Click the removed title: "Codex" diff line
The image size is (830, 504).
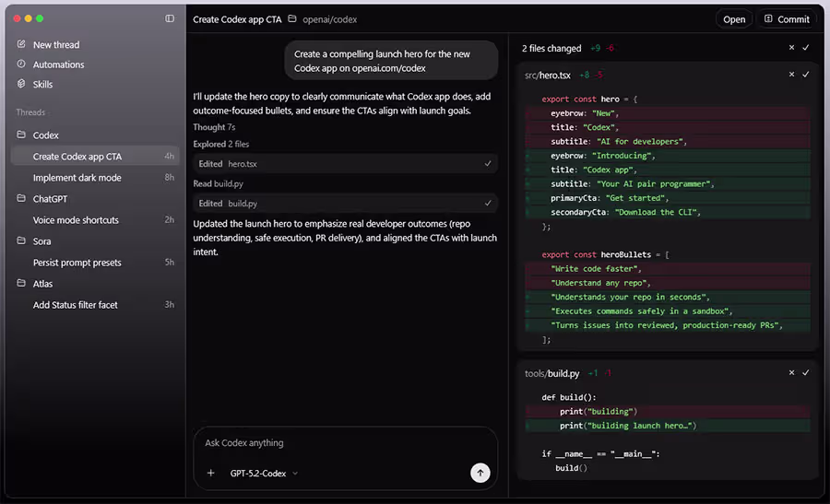click(x=668, y=127)
